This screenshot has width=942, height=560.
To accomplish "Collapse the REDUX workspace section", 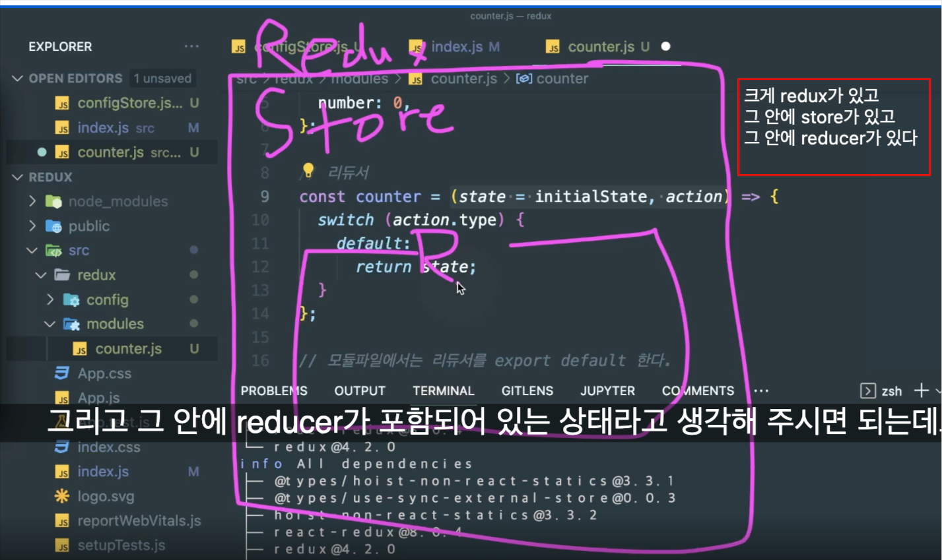I will tap(17, 177).
